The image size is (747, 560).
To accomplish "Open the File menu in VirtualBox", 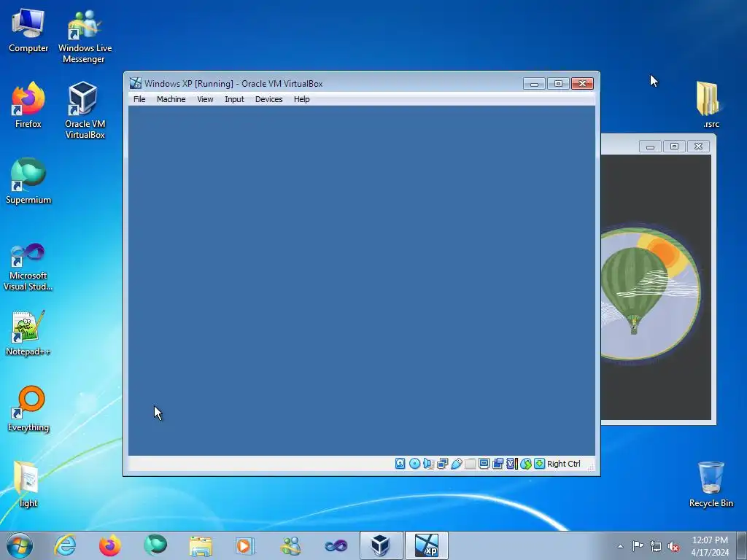I will coord(139,99).
